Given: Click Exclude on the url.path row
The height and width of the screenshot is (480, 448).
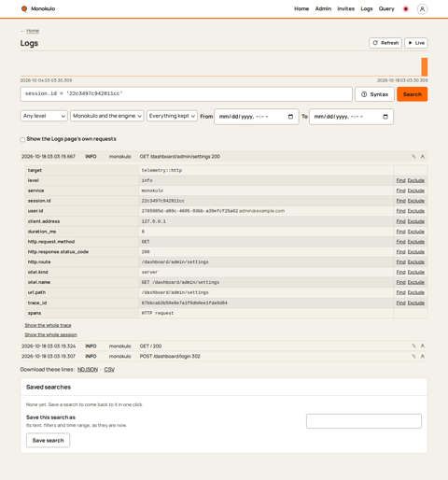Looking at the screenshot, I should 416,292.
